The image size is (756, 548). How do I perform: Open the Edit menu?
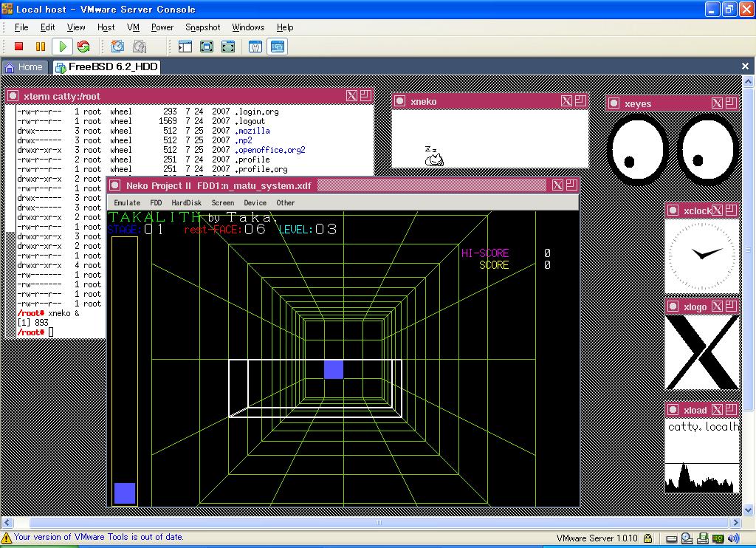(48, 27)
